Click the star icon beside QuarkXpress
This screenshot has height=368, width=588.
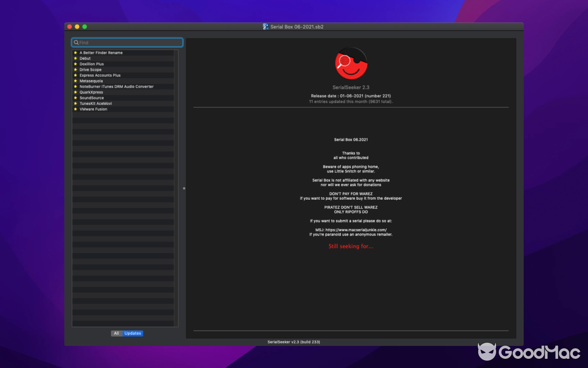[x=75, y=92]
